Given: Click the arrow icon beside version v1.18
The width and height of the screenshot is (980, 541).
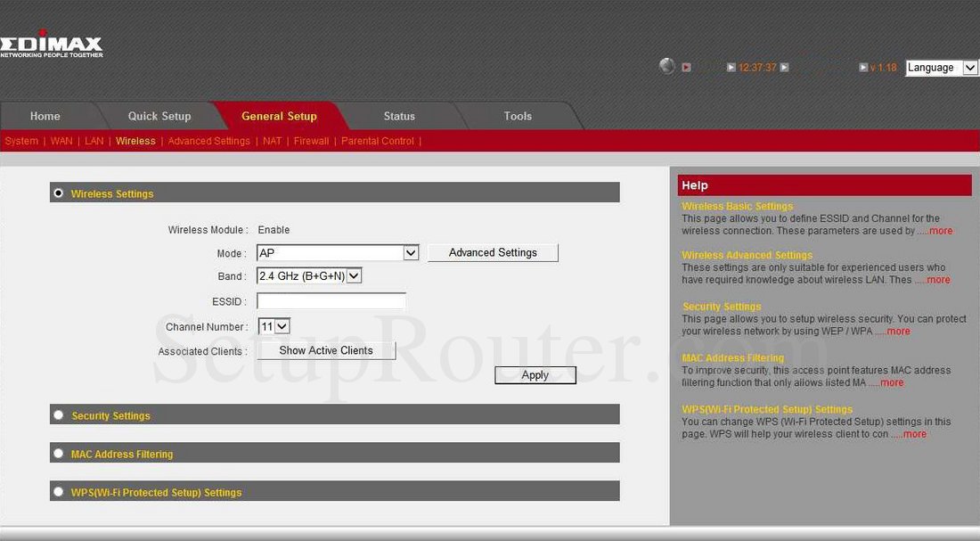Looking at the screenshot, I should (x=862, y=67).
